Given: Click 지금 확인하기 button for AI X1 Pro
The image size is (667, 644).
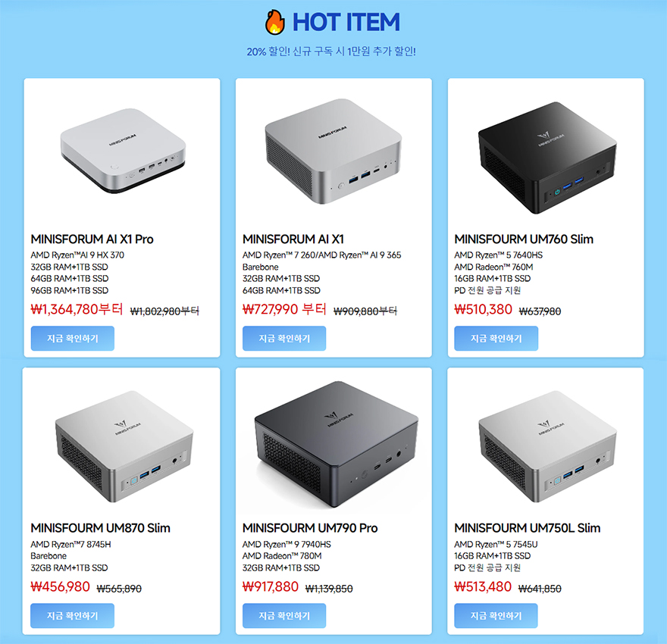Looking at the screenshot, I should click(72, 339).
